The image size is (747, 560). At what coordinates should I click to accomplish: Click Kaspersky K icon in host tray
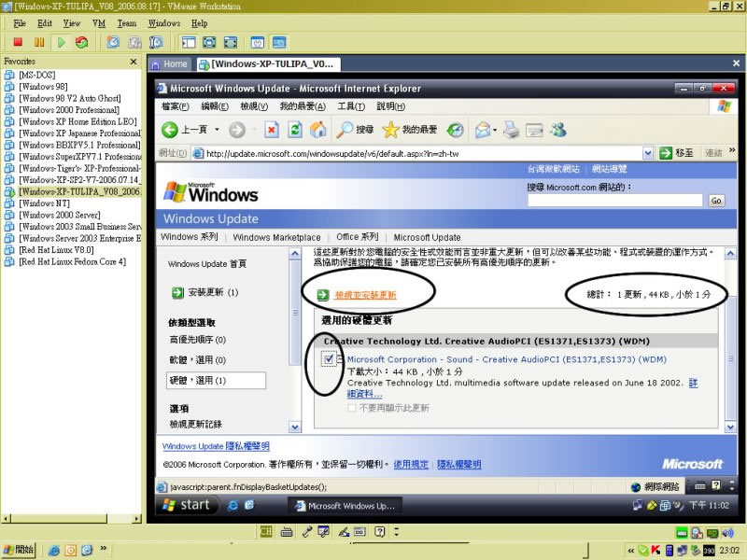click(656, 550)
